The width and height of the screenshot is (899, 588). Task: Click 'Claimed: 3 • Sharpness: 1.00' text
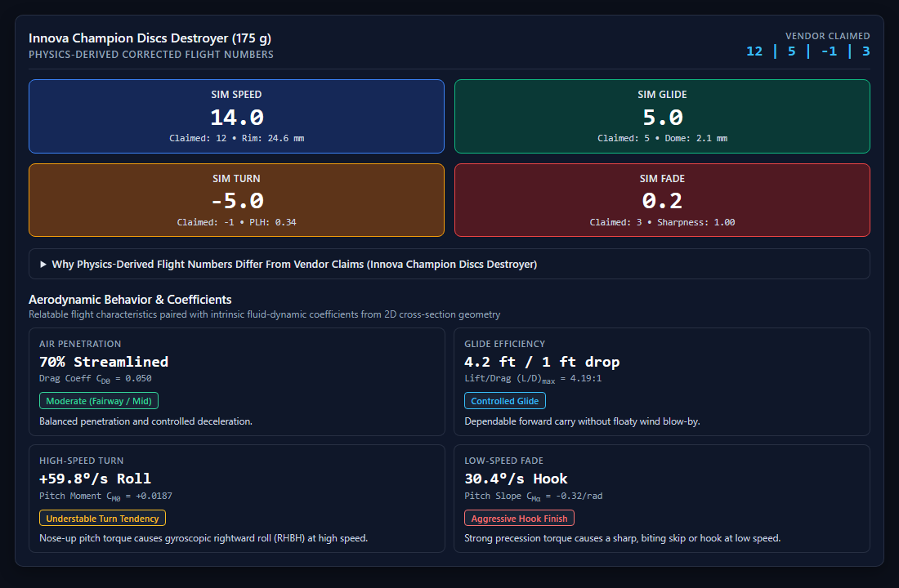(662, 222)
